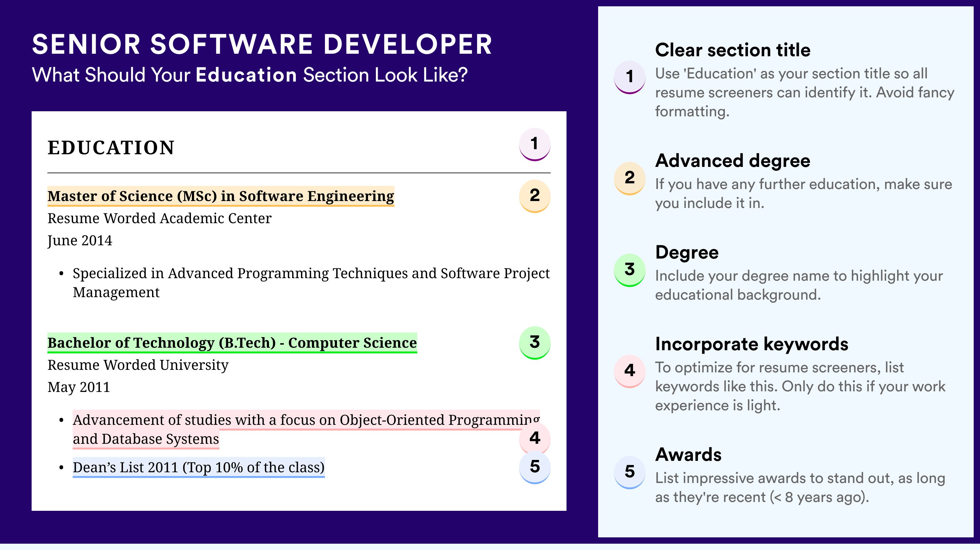Click the "June 2014" date
980x550 pixels.
coord(80,241)
